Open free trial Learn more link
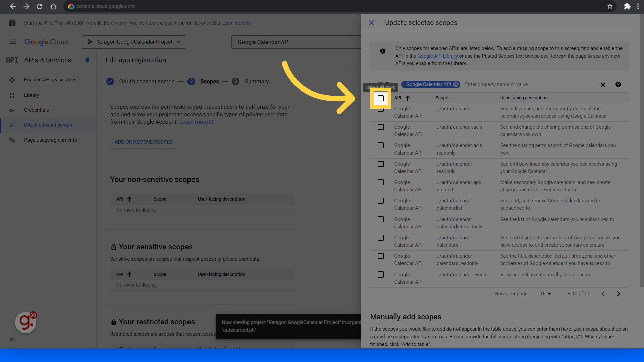644x362 pixels. pyautogui.click(x=236, y=23)
